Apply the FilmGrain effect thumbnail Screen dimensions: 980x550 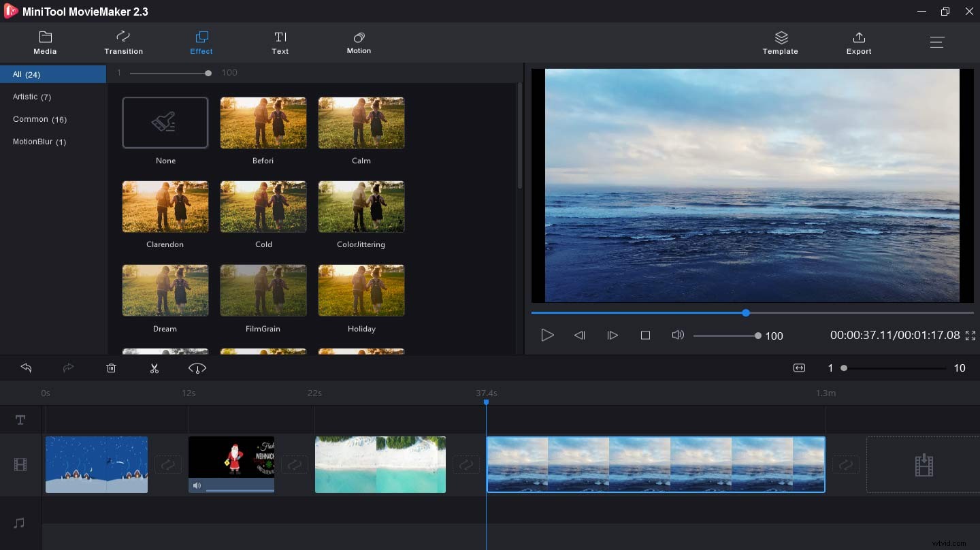(x=263, y=291)
